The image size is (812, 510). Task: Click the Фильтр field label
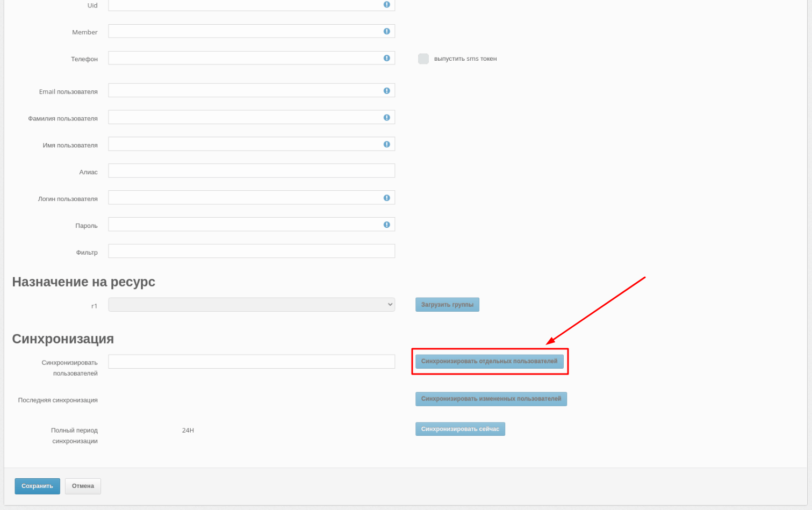coord(87,253)
